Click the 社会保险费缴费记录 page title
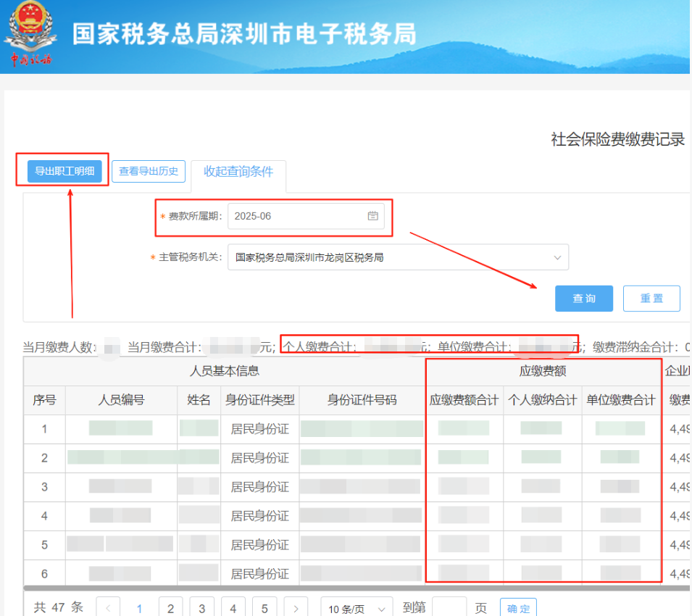The image size is (692, 616). tap(617, 139)
